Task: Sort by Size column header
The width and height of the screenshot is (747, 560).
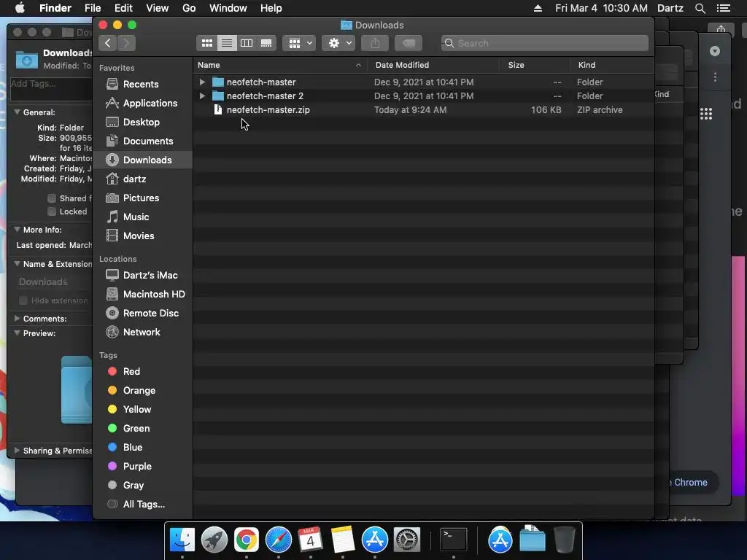Action: tap(535, 65)
